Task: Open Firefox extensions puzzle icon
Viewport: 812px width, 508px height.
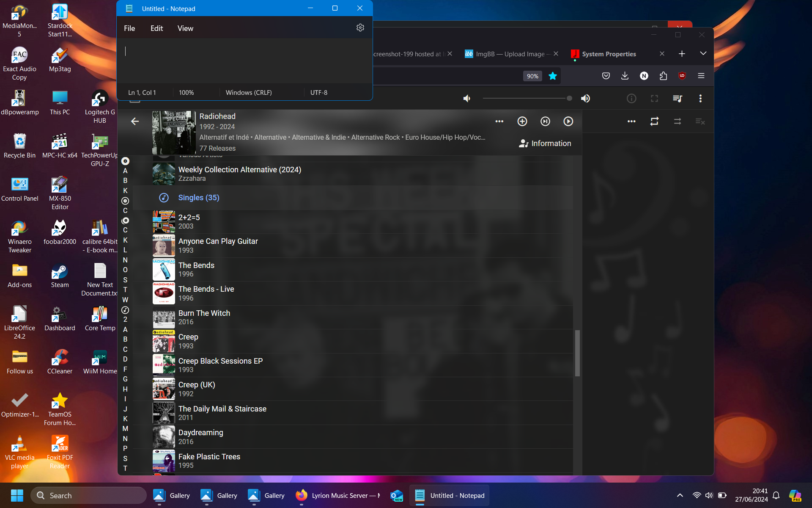Action: pyautogui.click(x=663, y=76)
